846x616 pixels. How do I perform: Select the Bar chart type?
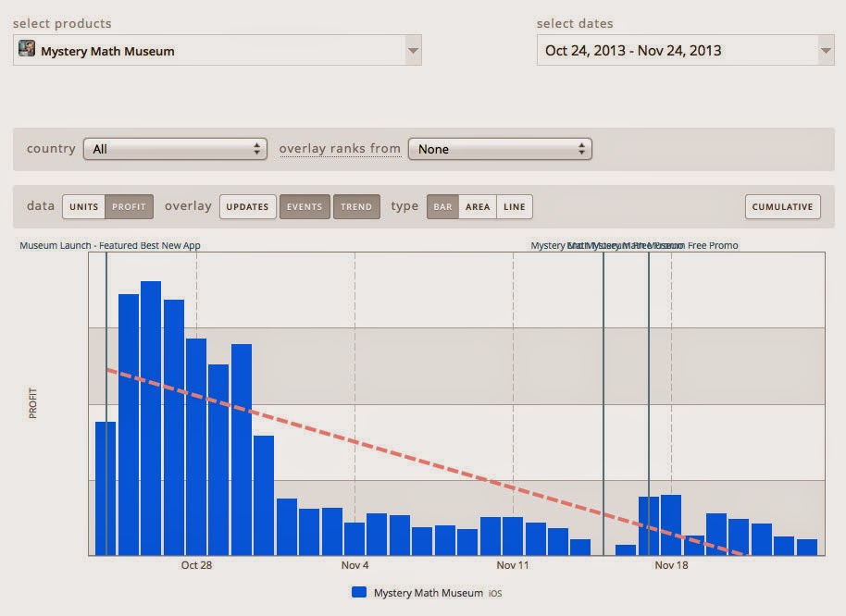443,207
